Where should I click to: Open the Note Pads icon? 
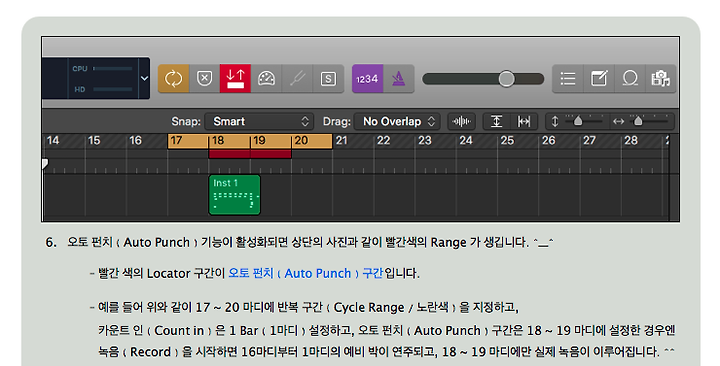(599, 79)
